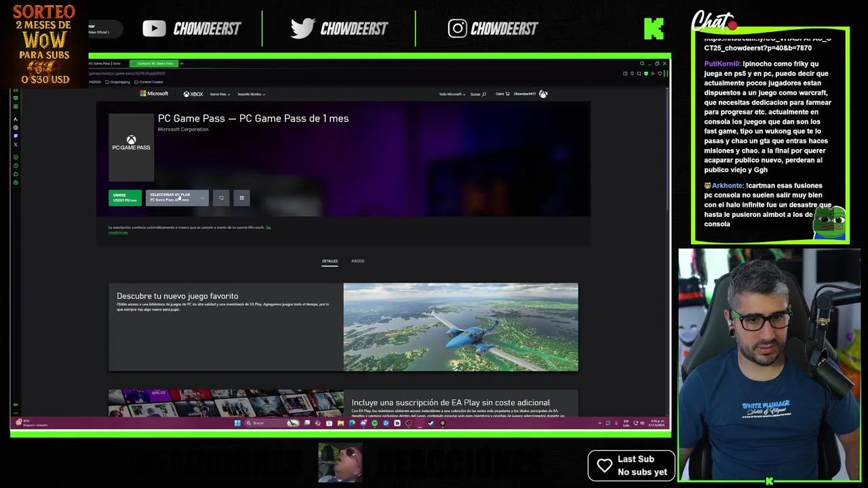This screenshot has height=488, width=868.
Task: Click the EA Play games collage image
Action: (226, 403)
